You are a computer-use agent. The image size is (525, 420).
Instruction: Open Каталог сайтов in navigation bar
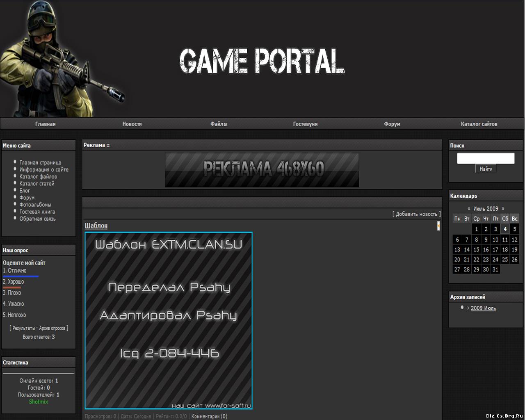pyautogui.click(x=479, y=124)
